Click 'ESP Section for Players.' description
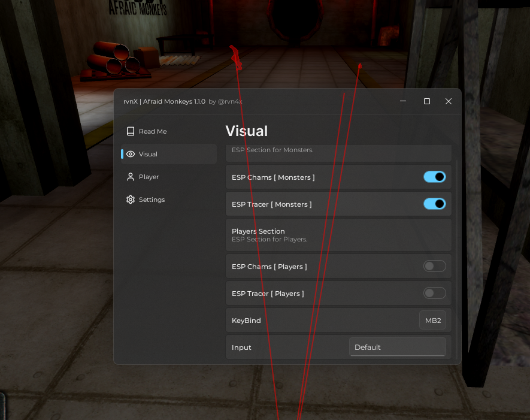This screenshot has width=530, height=420. (269, 240)
